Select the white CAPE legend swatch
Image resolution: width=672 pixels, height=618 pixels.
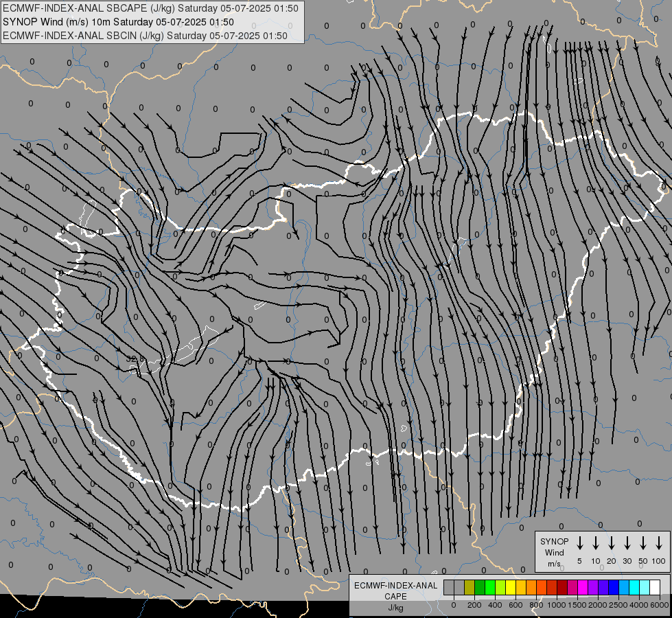click(655, 587)
